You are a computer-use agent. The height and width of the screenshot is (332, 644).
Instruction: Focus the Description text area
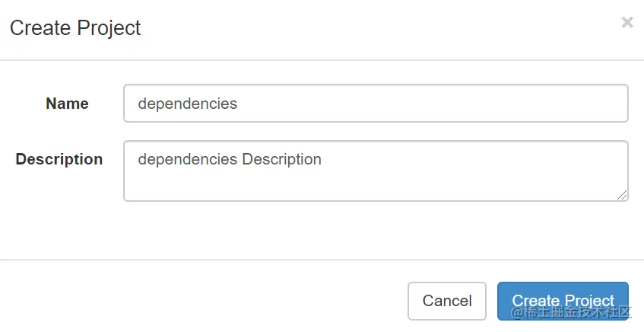tap(376, 171)
